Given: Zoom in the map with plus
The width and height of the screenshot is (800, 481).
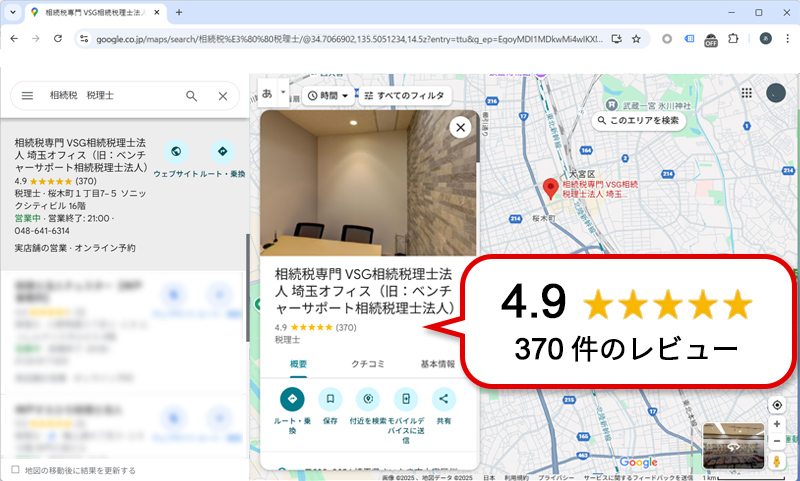Looking at the screenshot, I should coord(777,424).
